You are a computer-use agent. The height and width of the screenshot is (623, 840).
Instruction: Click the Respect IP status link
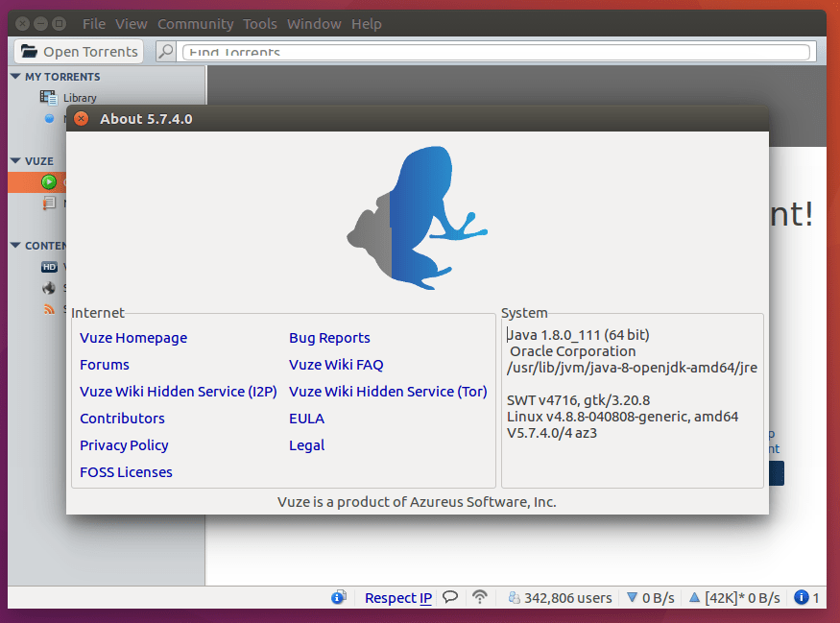point(398,598)
